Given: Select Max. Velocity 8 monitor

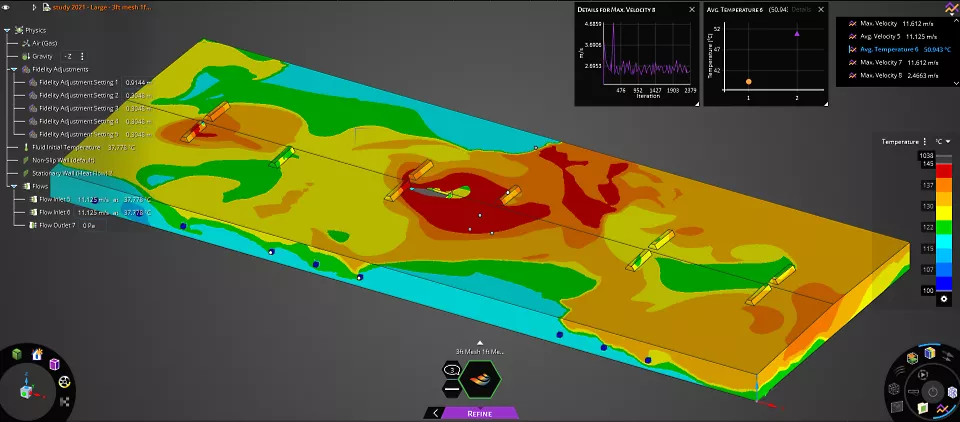Looking at the screenshot, I should pyautogui.click(x=893, y=75).
